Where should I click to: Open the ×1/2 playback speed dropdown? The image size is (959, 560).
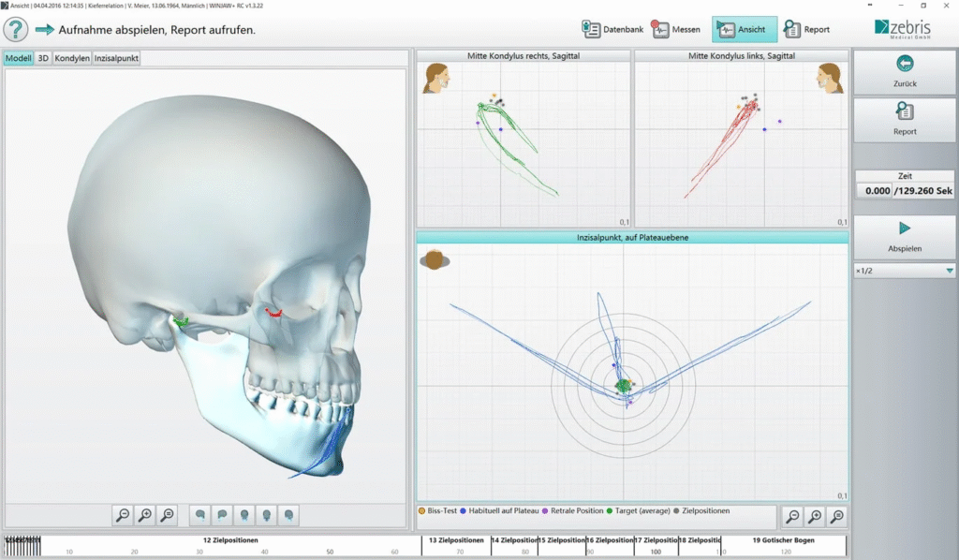click(904, 271)
